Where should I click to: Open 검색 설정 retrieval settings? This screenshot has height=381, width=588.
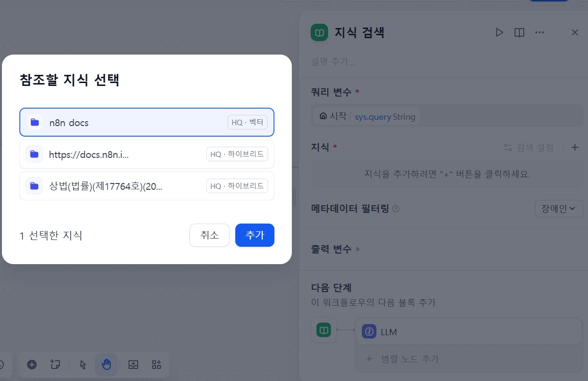coord(529,147)
